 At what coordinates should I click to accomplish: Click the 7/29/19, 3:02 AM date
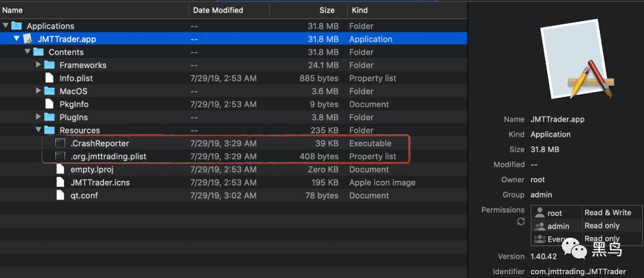tap(223, 195)
